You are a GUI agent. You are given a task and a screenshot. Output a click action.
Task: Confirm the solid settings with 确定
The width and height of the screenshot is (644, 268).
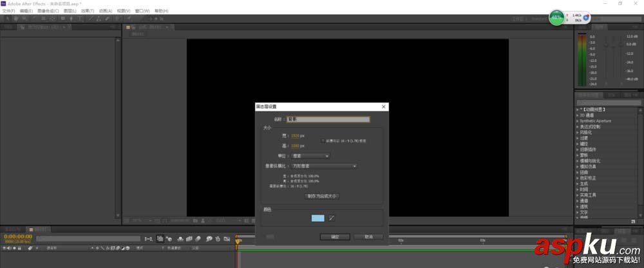click(x=334, y=236)
